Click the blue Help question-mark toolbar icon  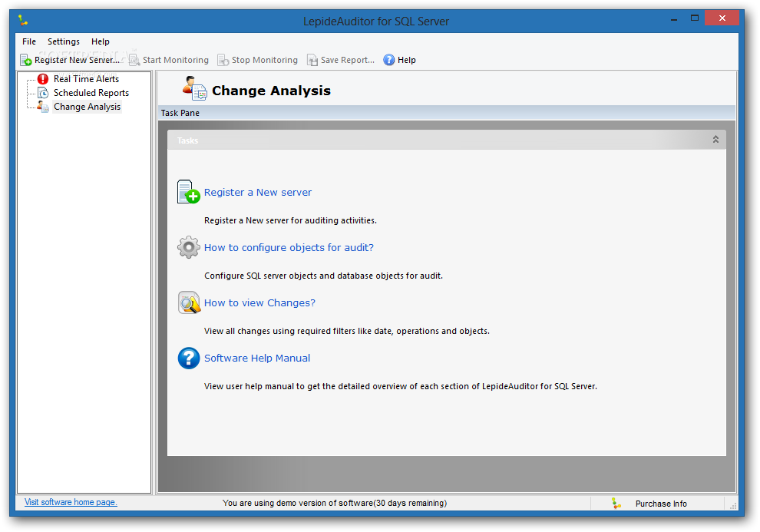click(388, 60)
